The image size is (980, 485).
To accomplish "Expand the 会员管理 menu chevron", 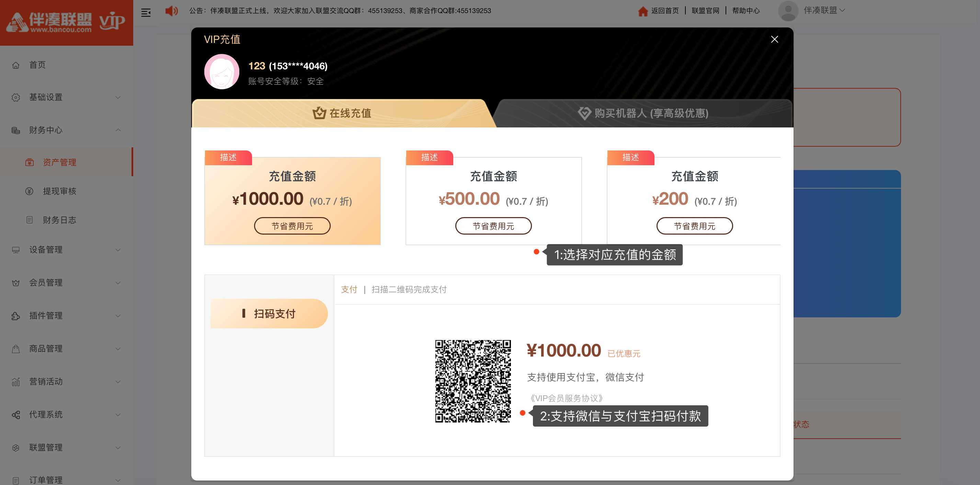I will coord(118,283).
